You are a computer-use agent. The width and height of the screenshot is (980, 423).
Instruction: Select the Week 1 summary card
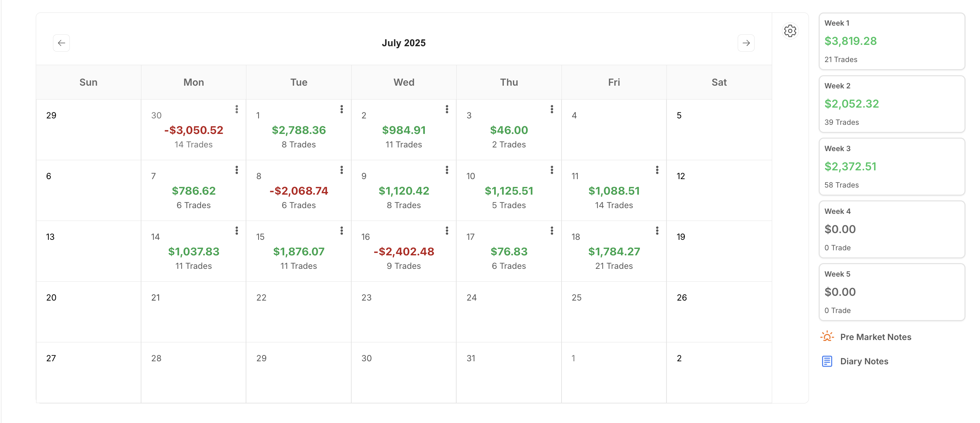(891, 41)
